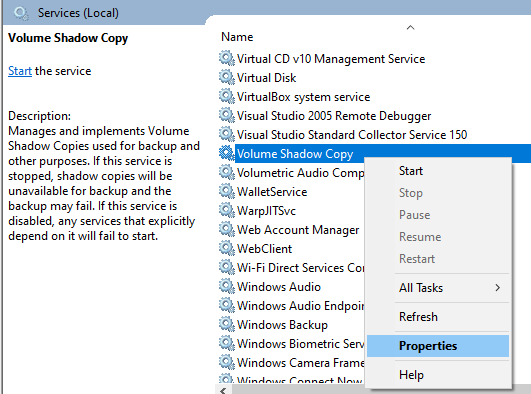The width and height of the screenshot is (531, 394).
Task: Click gear icon of Windows Backup service
Action: click(x=227, y=324)
